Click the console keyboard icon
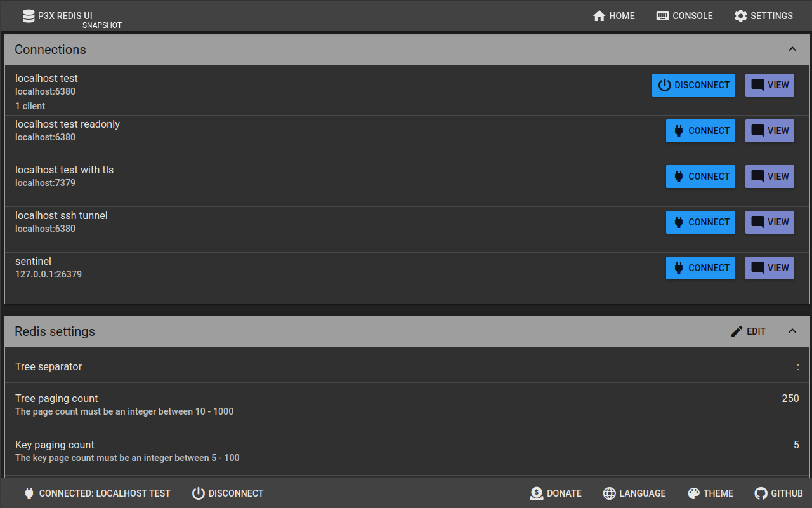Viewport: 812px width, 508px height. pos(662,16)
